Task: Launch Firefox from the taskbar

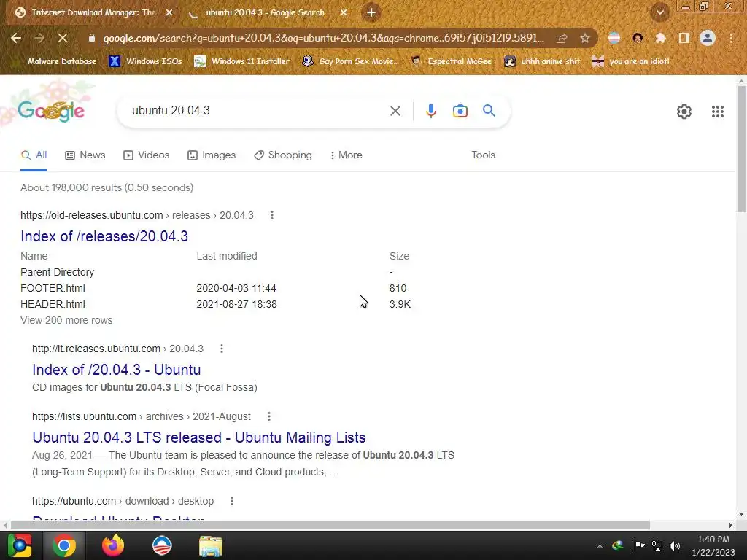Action: click(x=113, y=545)
